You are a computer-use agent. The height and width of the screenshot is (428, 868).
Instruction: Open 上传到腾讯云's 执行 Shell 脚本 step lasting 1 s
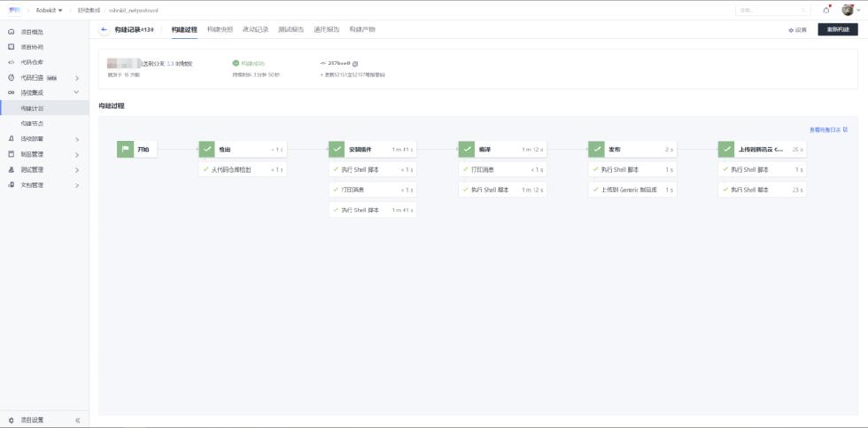tap(763, 169)
